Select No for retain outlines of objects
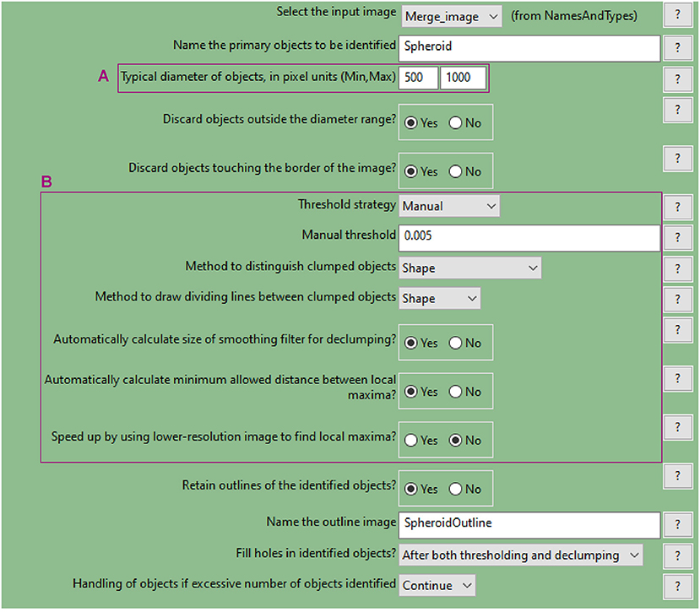This screenshot has width=700, height=612. (x=465, y=489)
